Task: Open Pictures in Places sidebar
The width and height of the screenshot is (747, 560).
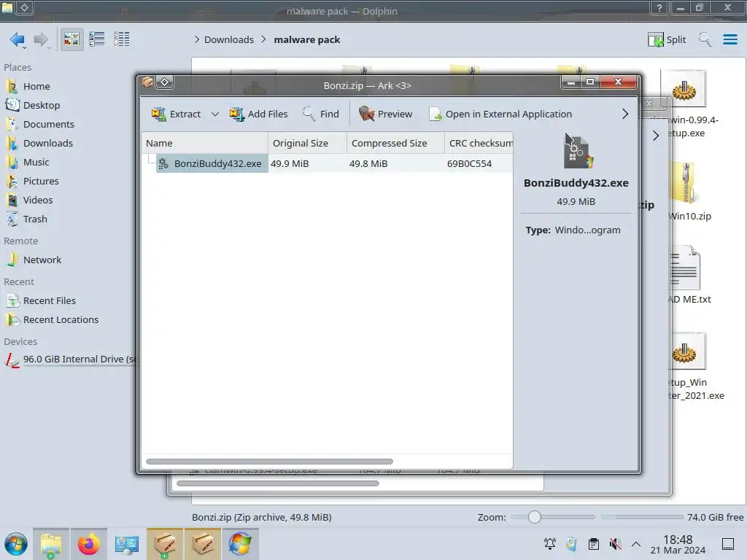Action: [41, 182]
